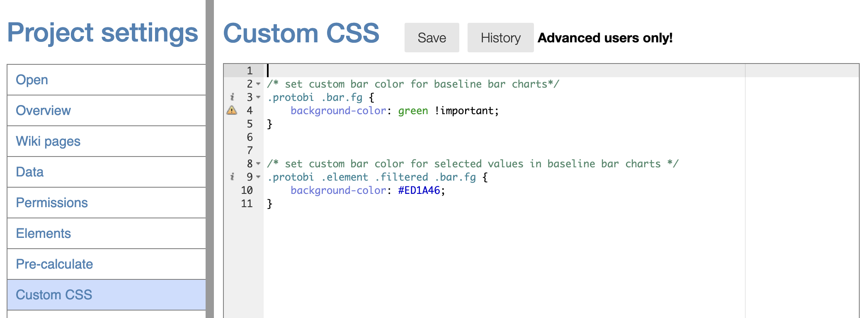868x318 pixels.
Task: Navigate to Elements settings
Action: point(44,233)
